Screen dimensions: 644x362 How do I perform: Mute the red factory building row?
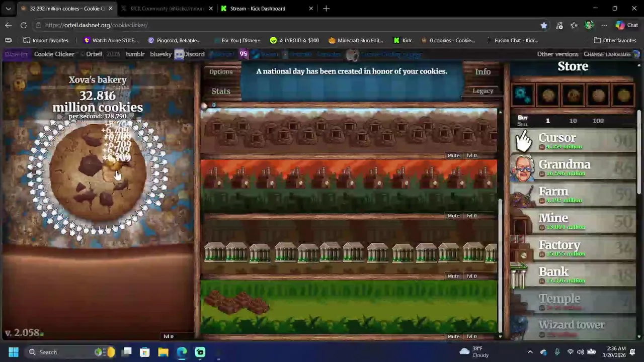coord(453,216)
